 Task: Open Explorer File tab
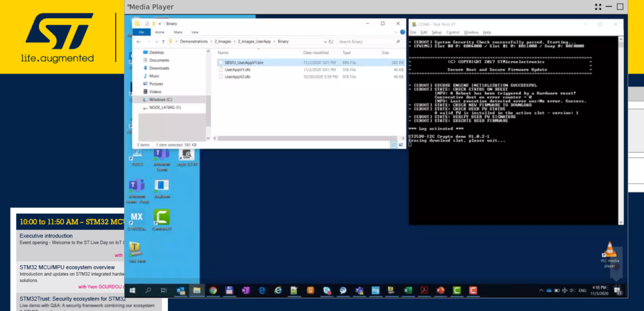[x=142, y=32]
